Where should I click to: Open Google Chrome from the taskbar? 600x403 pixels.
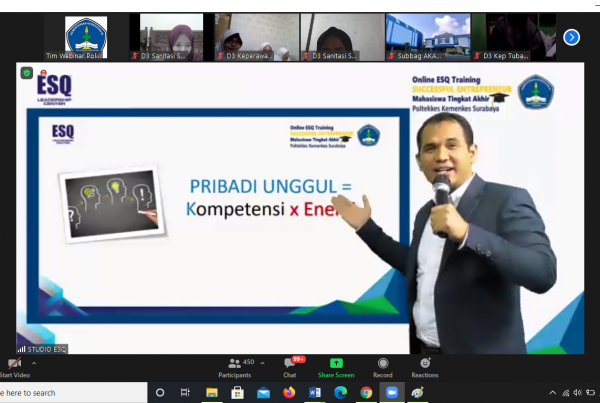click(x=366, y=393)
